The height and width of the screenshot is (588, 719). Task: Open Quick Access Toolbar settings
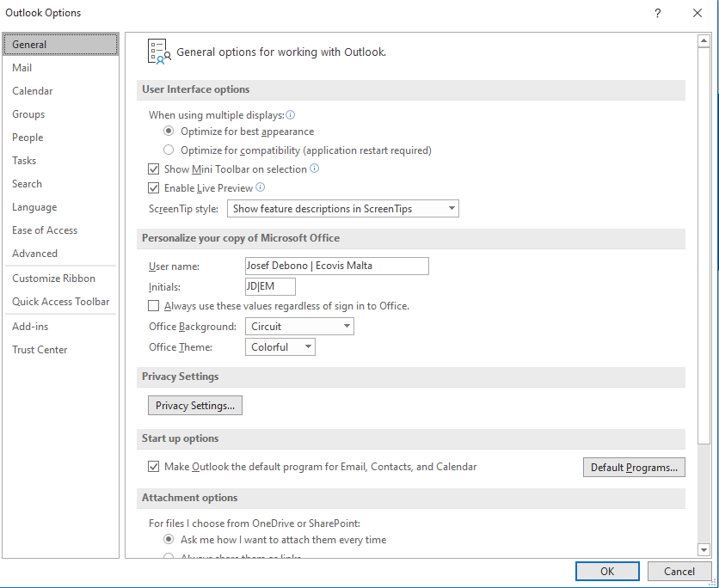pyautogui.click(x=60, y=302)
